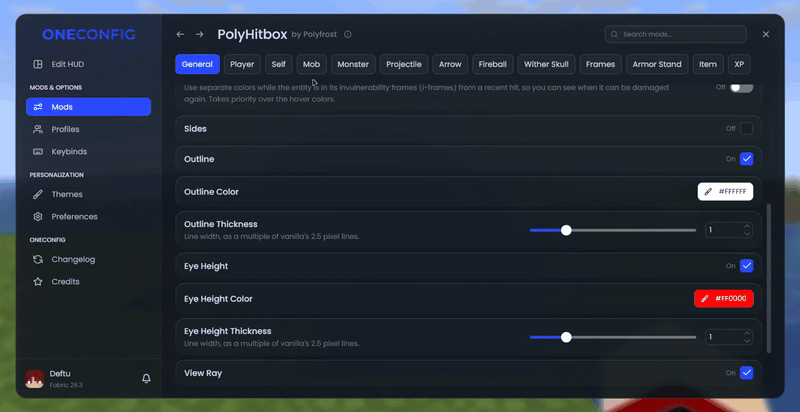Switch to the Self tab

point(279,64)
